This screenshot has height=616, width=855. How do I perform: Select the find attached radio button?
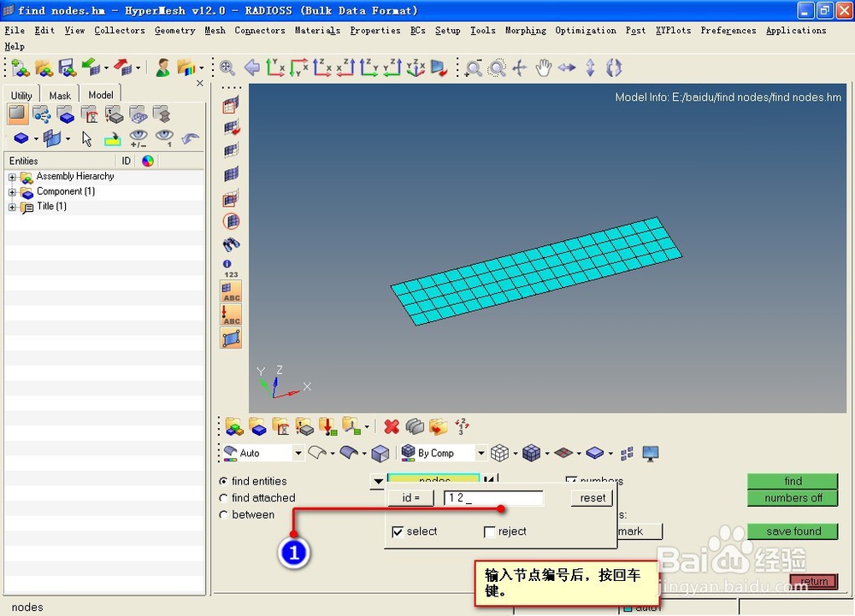[x=223, y=498]
